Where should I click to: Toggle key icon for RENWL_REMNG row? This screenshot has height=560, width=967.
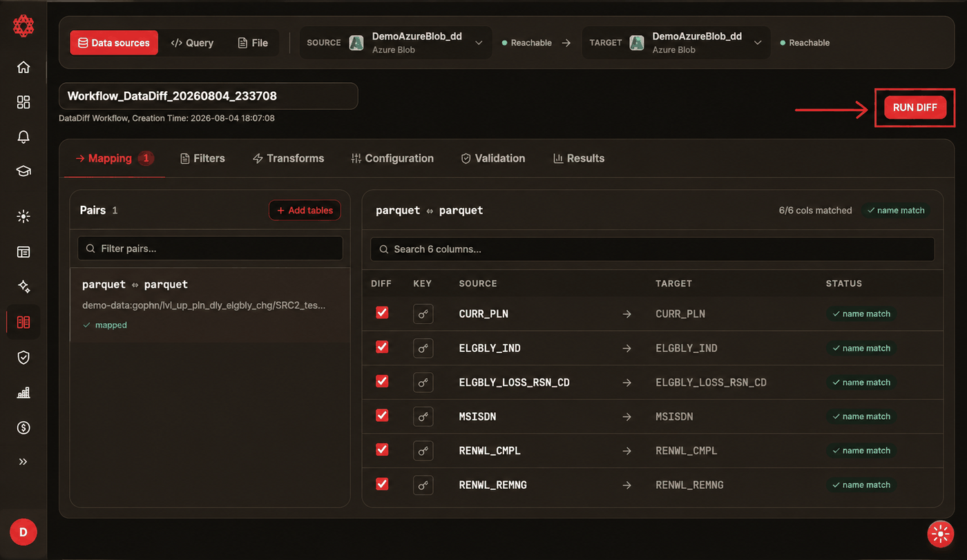tap(423, 485)
